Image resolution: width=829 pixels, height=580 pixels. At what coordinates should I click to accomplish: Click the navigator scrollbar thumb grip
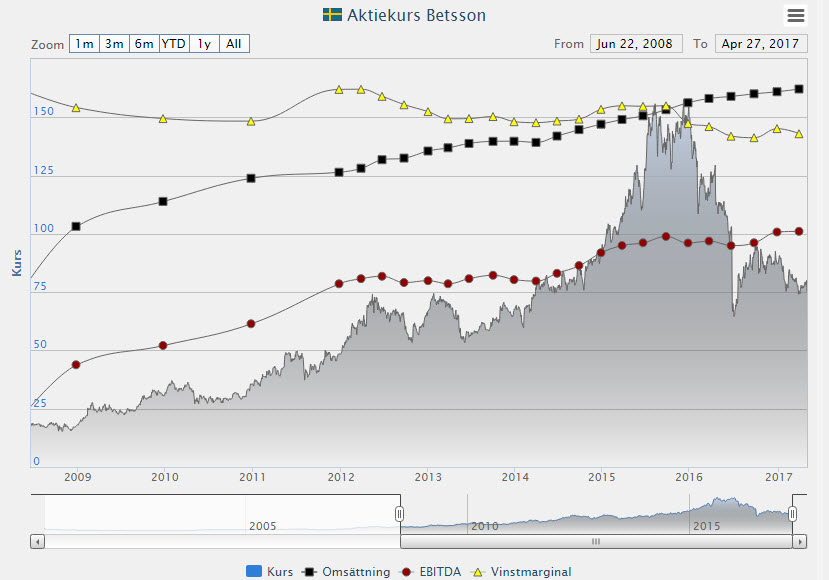(x=596, y=541)
